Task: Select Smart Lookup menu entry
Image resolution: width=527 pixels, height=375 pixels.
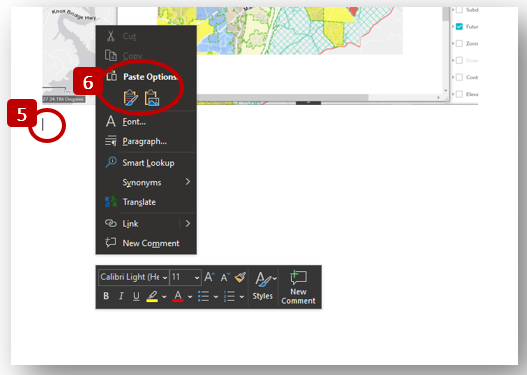Action: 146,163
